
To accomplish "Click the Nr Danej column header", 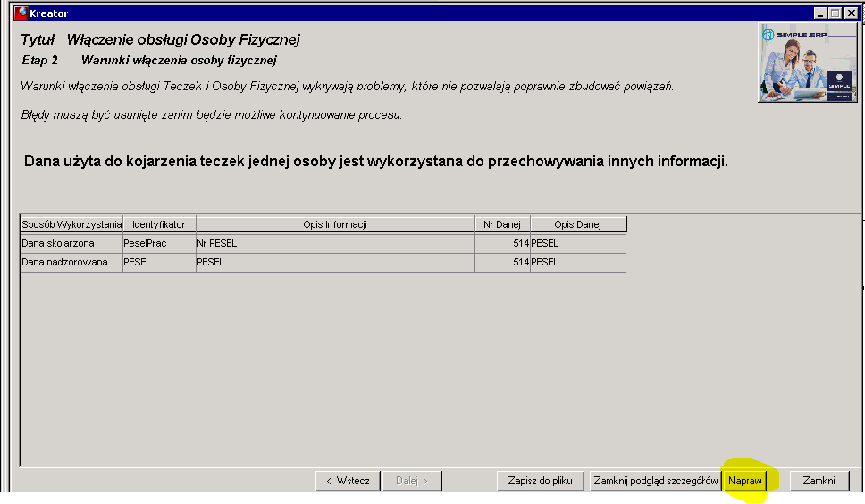I will (x=502, y=224).
